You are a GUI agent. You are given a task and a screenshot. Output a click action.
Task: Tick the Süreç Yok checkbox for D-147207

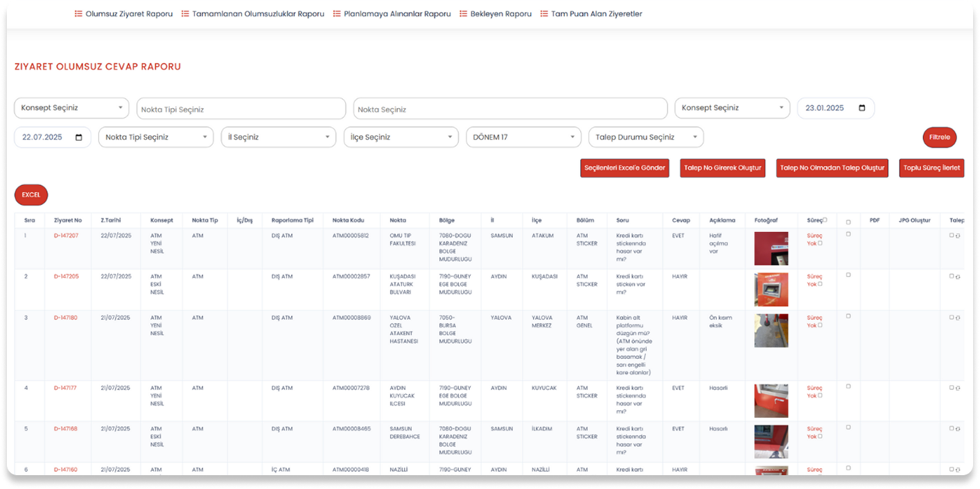pos(820,243)
